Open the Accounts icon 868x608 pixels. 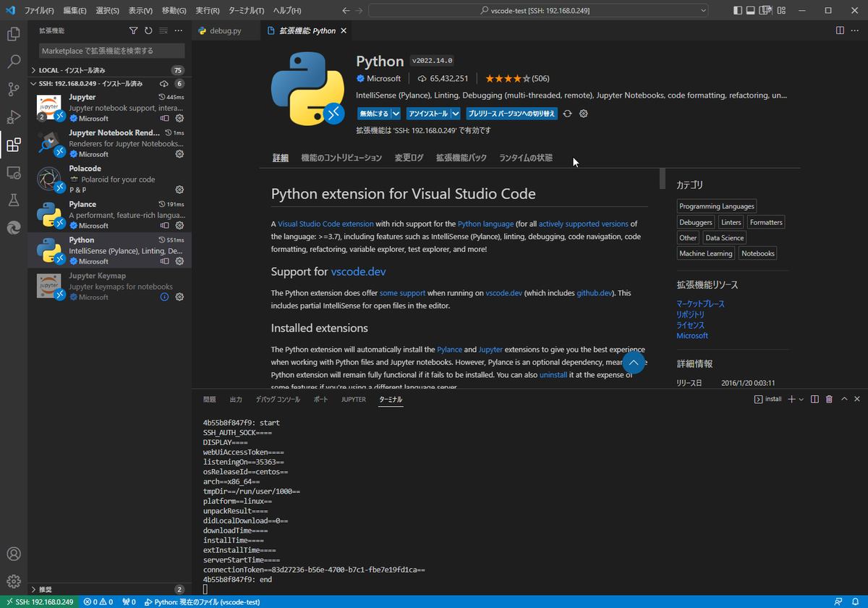coord(14,554)
